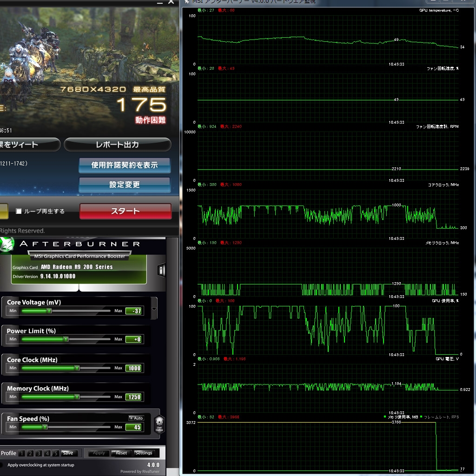The width and height of the screenshot is (476, 476).
Task: Minimize the benchmark window
Action: coord(160,2)
